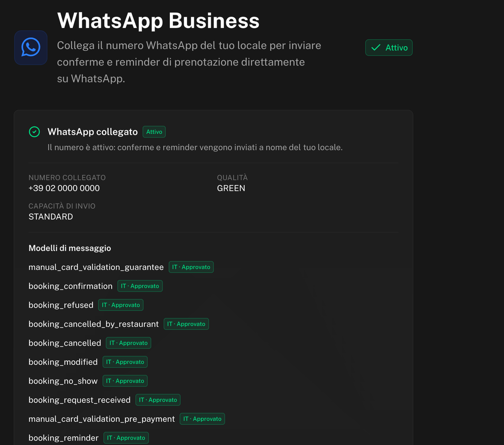
Task: Click IT · Approvato badge for manual_card_validation_guarantee
Action: pos(191,267)
